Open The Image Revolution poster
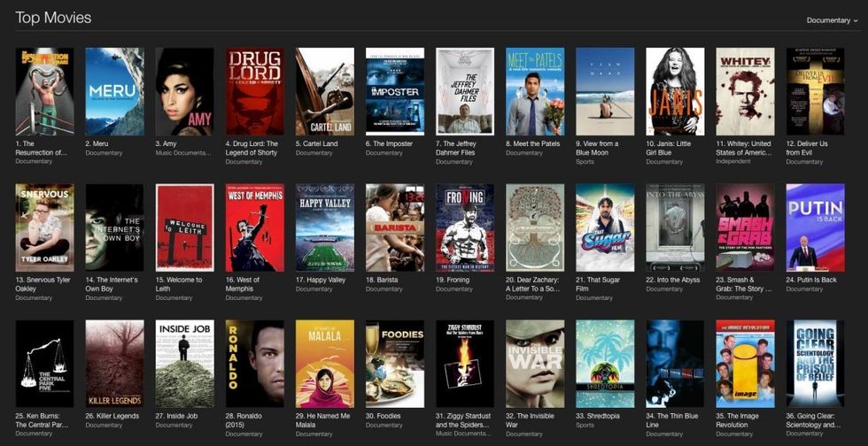Screen dimensions: 868x446 (x=745, y=364)
